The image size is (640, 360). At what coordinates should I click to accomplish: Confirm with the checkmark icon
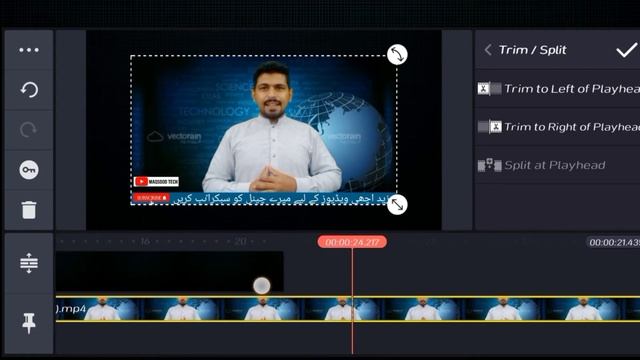point(626,50)
